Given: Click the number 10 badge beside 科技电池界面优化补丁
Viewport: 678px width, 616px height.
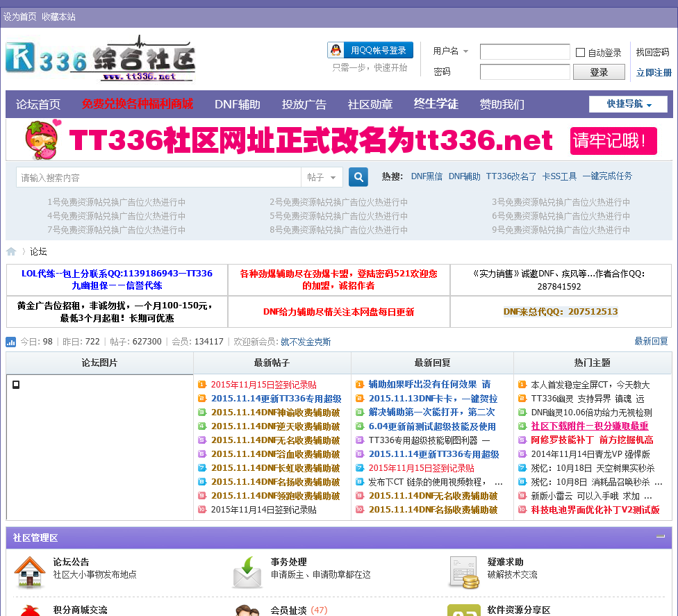Looking at the screenshot, I should tap(522, 509).
